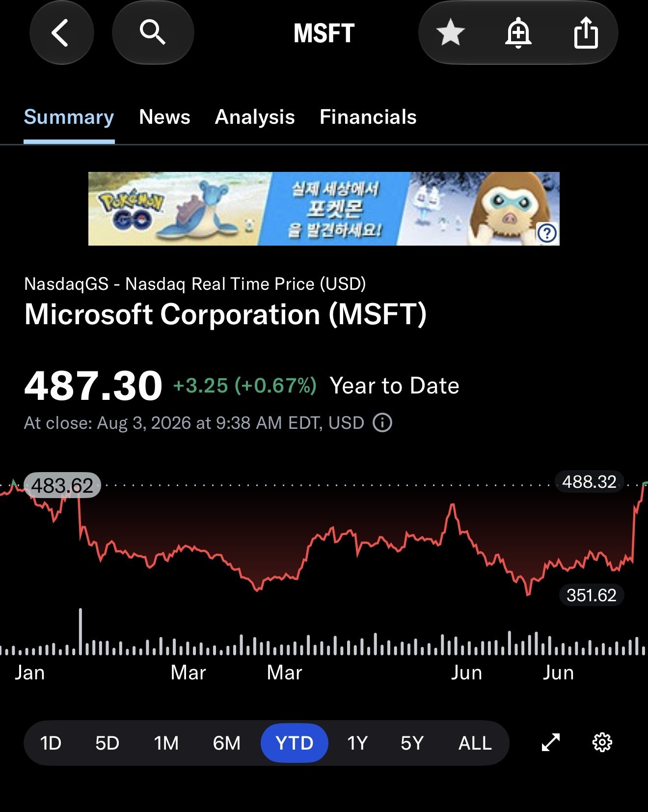Open the Pokémon GO banner ad
The image size is (648, 812).
324,209
